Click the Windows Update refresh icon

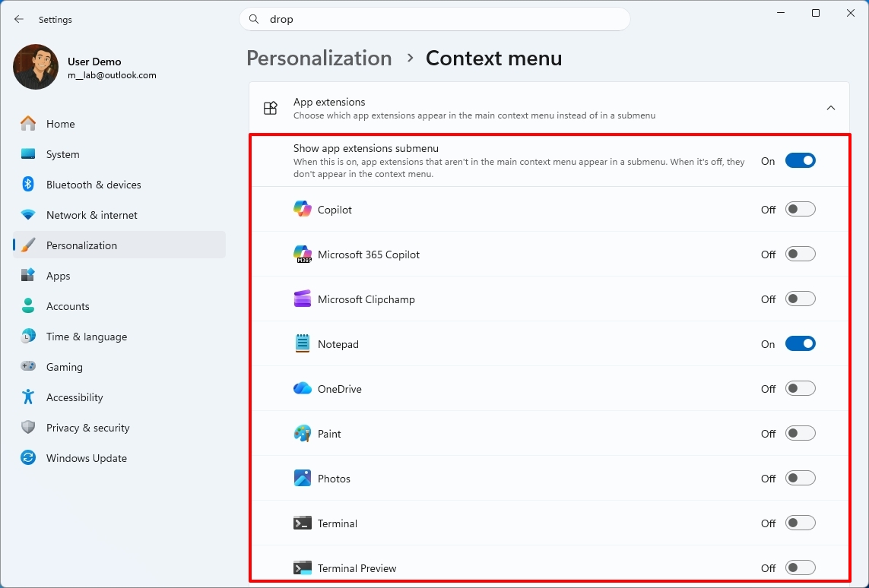coord(27,458)
